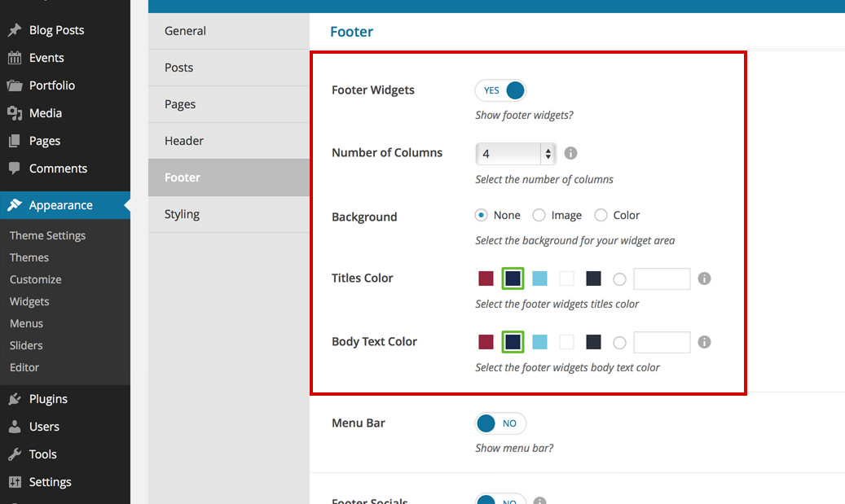Toggle the Footer Socials switch
This screenshot has height=504, width=845.
pyautogui.click(x=500, y=498)
